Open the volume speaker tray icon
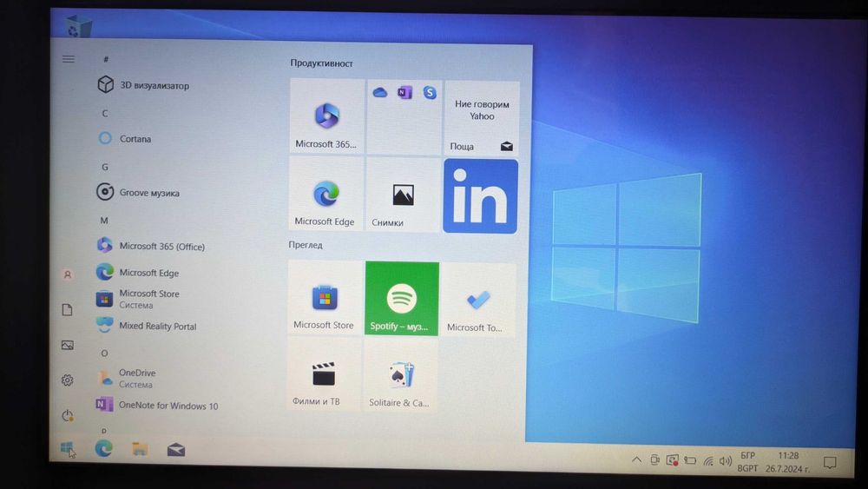The image size is (868, 489). (726, 460)
